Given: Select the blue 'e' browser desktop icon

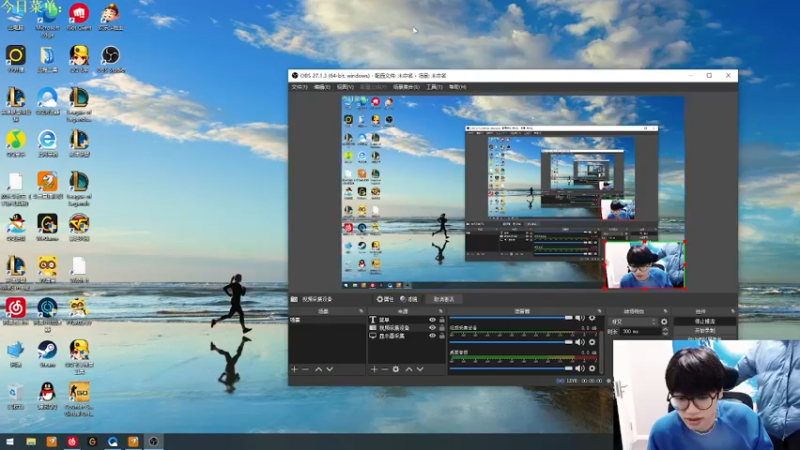Looking at the screenshot, I should point(47,143).
